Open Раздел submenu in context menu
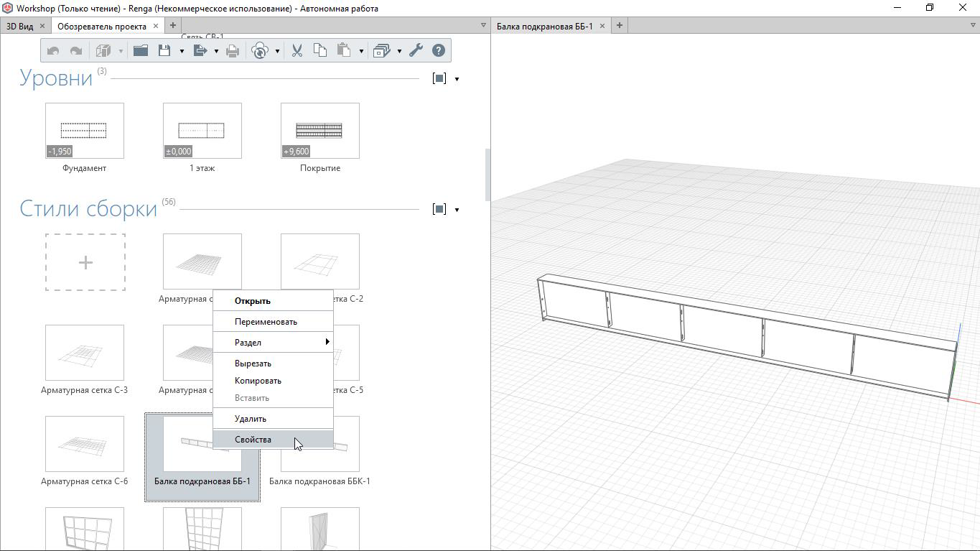This screenshot has width=980, height=551. 273,343
